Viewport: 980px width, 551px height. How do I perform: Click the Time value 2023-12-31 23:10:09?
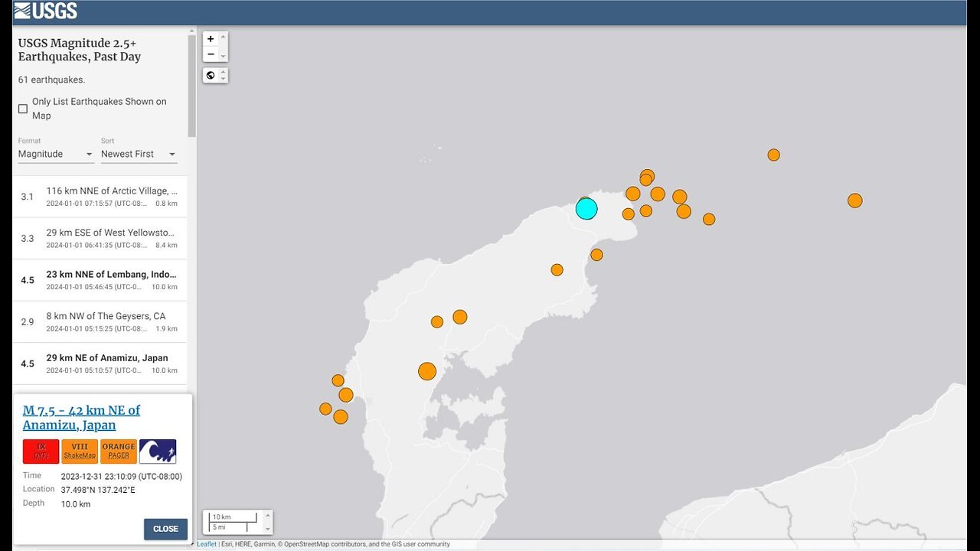tap(122, 476)
